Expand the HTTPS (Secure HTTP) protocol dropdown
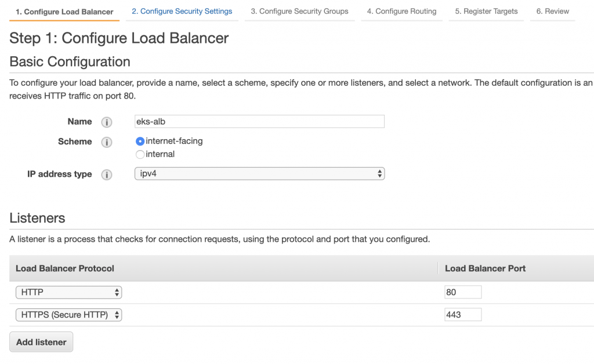The height and width of the screenshot is (364, 594). [x=68, y=315]
